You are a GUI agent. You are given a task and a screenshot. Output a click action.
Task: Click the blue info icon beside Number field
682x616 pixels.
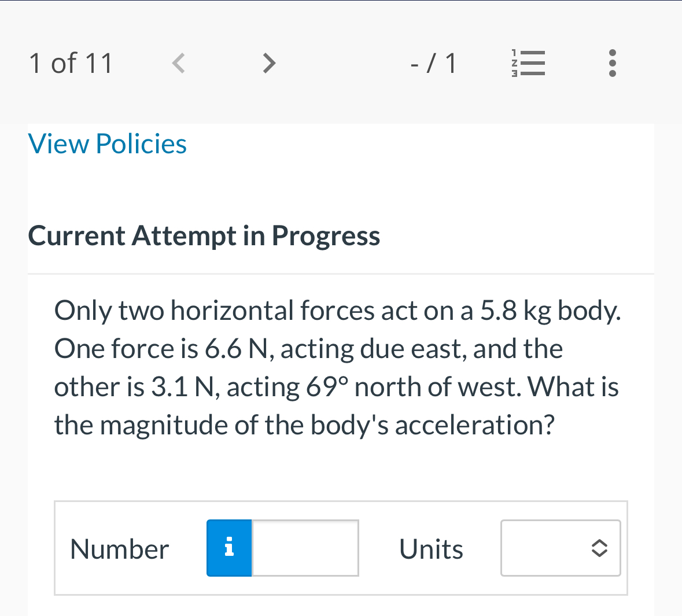228,548
